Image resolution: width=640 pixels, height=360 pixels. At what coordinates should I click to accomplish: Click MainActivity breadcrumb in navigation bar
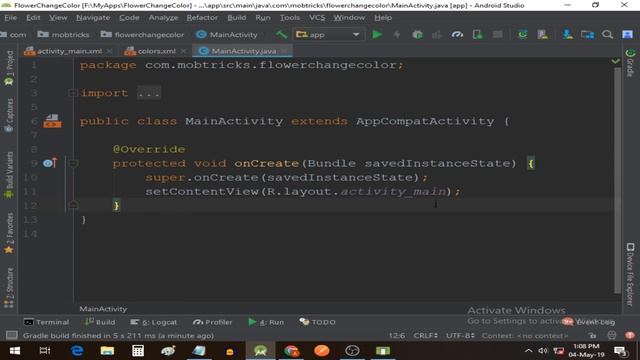[227, 35]
